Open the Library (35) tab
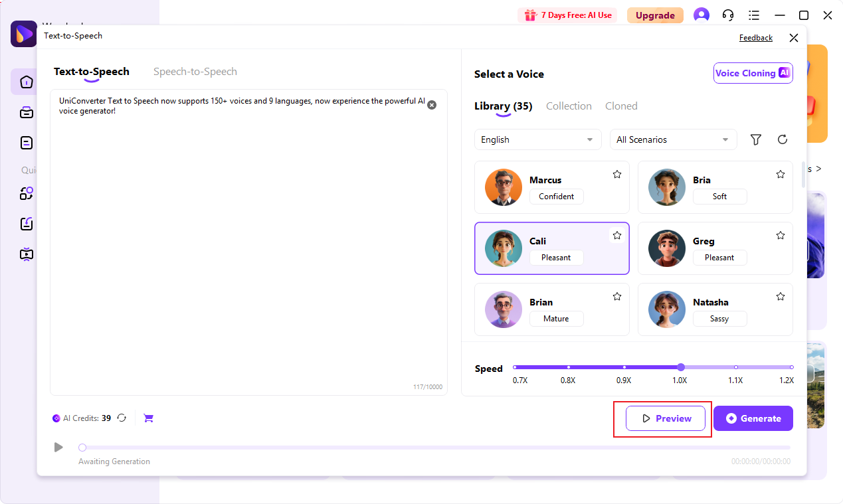843x504 pixels. pos(504,106)
